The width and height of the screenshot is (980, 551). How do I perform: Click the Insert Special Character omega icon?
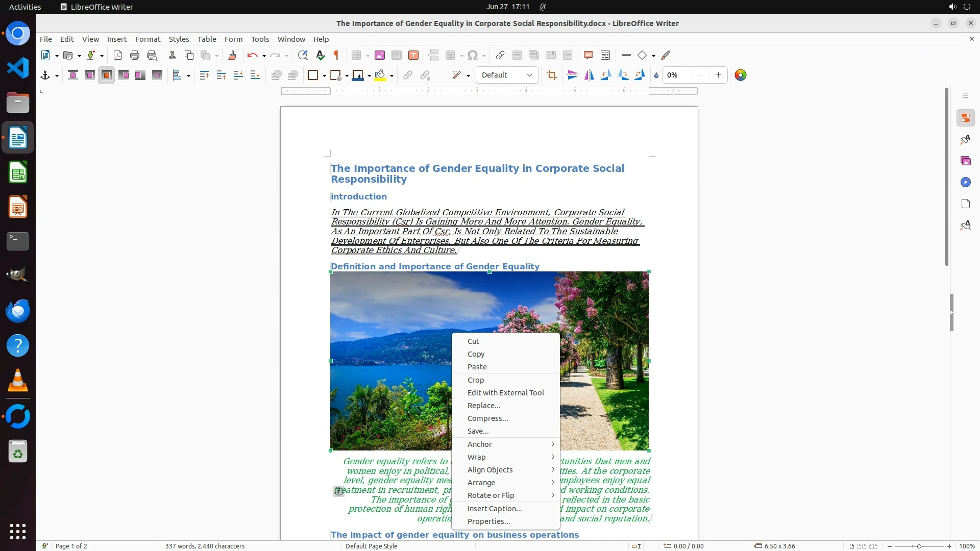click(x=473, y=56)
